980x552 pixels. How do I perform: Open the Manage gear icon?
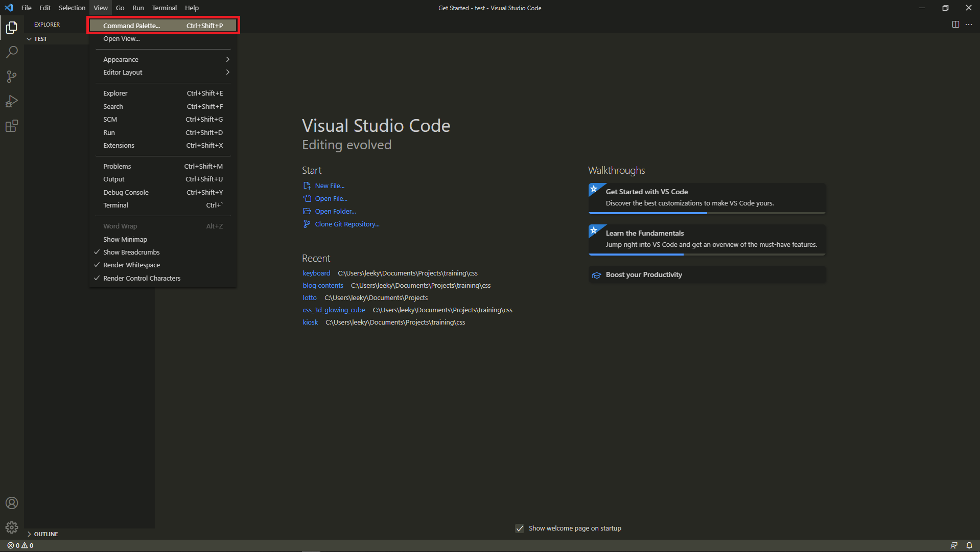(x=12, y=527)
